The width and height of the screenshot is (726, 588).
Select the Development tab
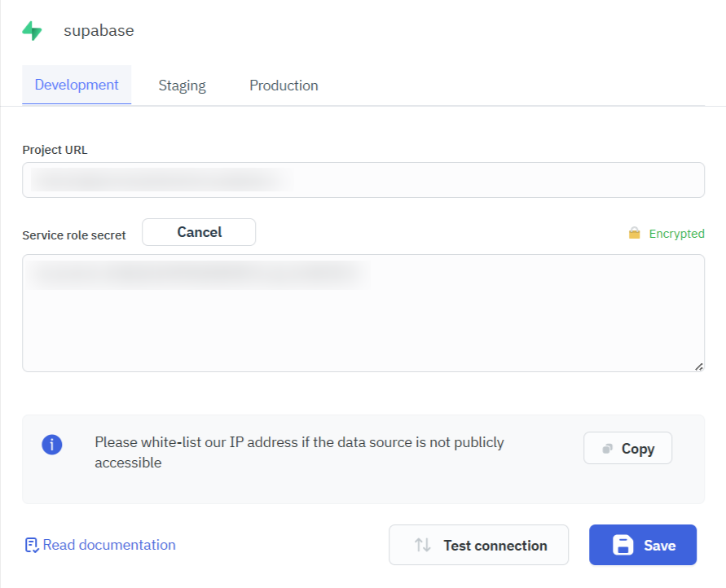click(x=76, y=85)
